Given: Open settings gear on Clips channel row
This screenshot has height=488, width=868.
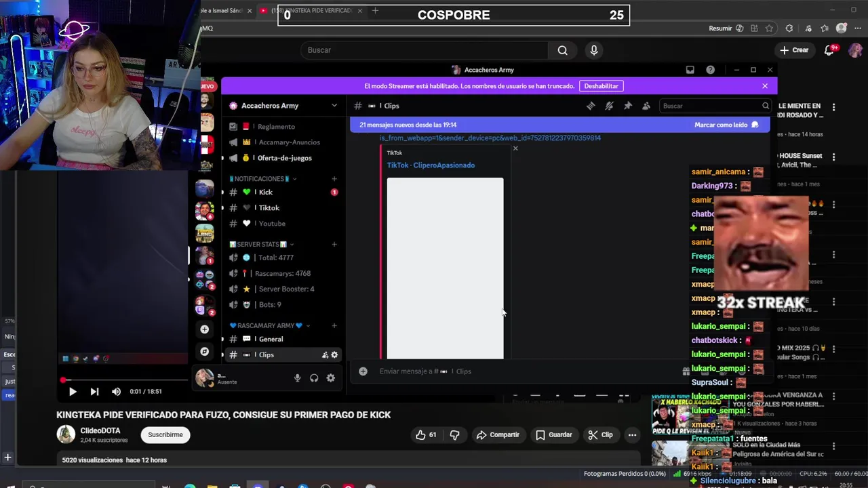Looking at the screenshot, I should [x=334, y=354].
